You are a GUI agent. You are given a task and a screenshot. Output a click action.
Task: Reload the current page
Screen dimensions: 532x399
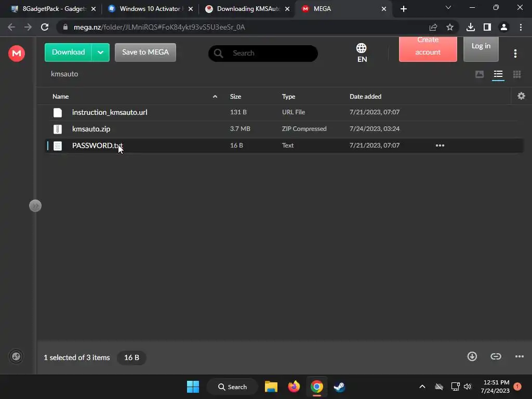click(45, 27)
